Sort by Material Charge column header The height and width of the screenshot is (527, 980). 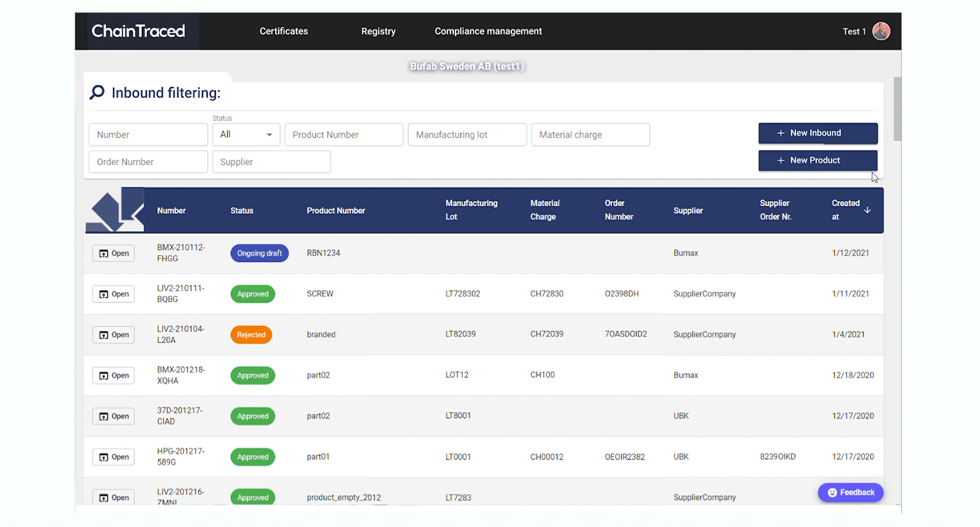coord(545,210)
